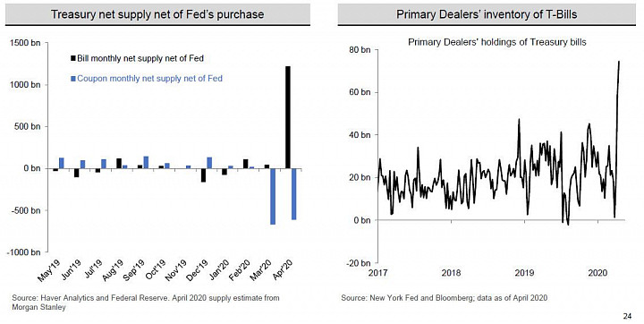Viewport: 644px width, 324px height.
Task: Click the Apr'20 month axis label
Action: pos(282,270)
